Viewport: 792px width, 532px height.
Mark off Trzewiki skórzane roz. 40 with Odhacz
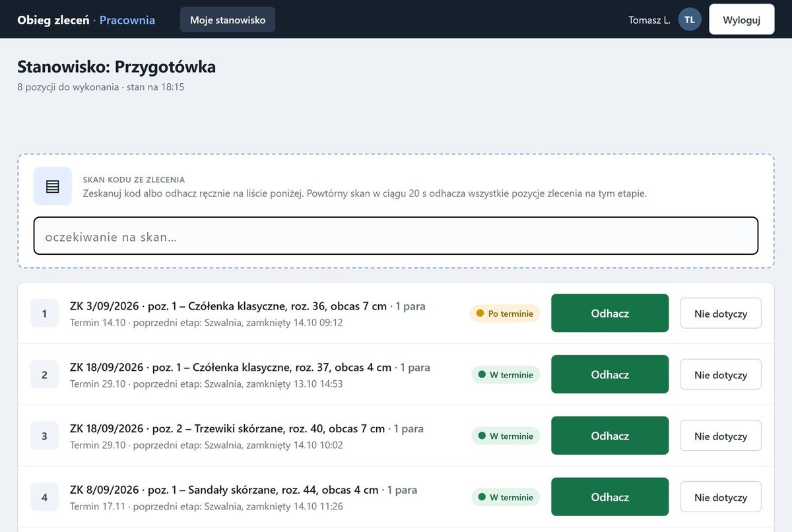[x=610, y=436]
